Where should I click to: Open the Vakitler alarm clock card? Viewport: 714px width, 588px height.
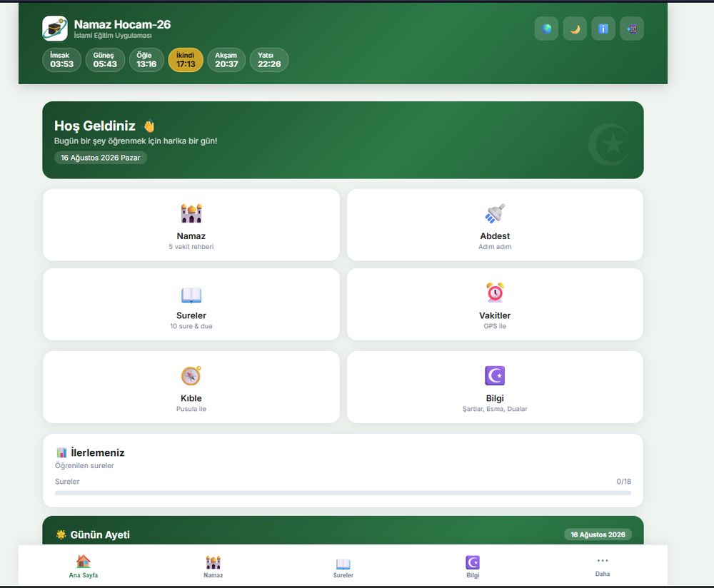pos(495,304)
